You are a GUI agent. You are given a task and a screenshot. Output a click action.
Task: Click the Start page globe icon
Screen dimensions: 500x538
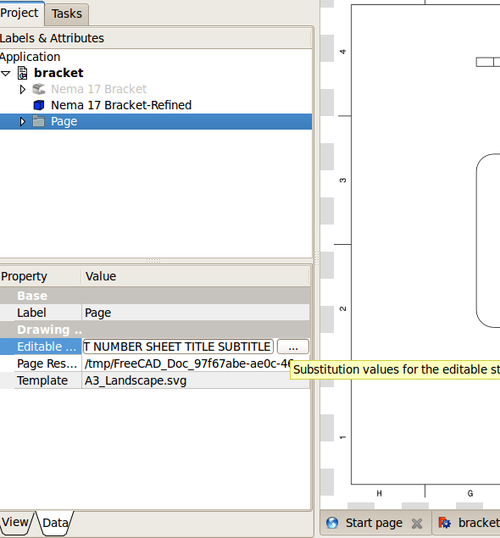pos(332,523)
